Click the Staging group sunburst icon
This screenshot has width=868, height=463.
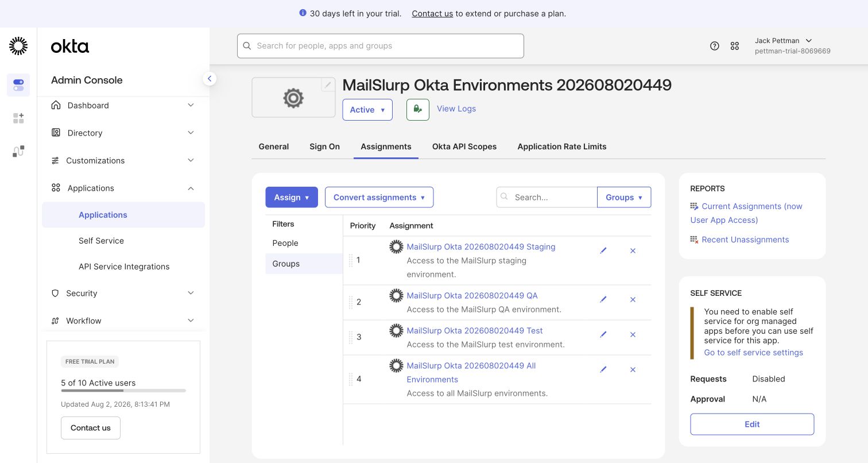[396, 247]
